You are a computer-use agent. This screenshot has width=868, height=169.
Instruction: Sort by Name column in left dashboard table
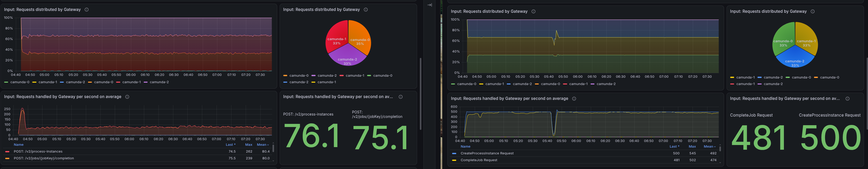click(18, 145)
